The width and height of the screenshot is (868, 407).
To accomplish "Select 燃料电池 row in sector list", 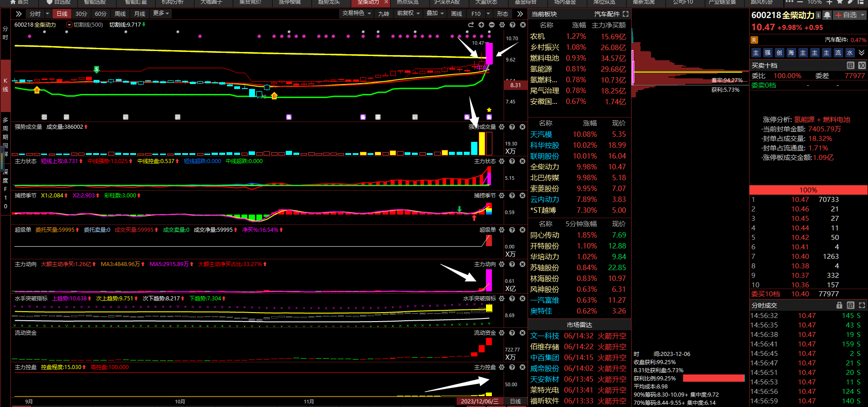I will click(x=579, y=58).
